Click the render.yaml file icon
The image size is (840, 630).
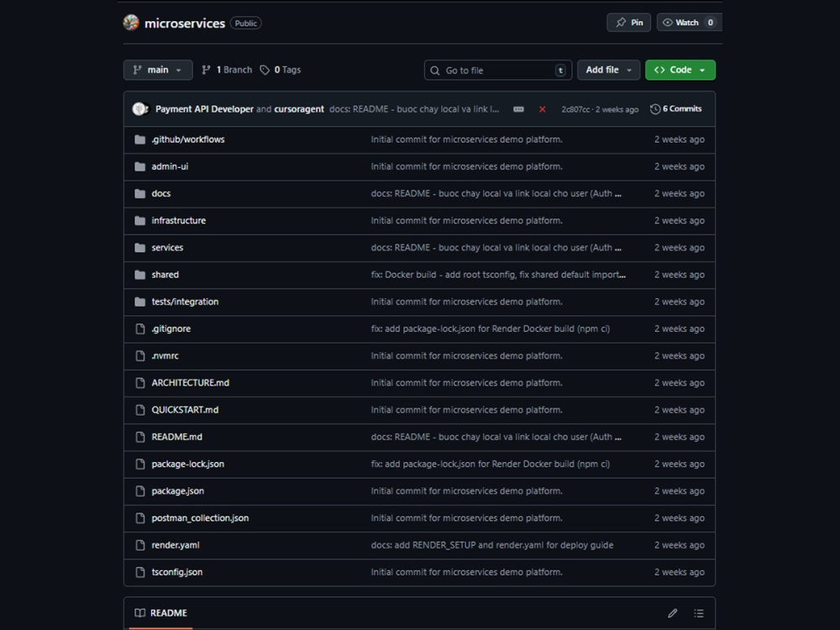139,545
